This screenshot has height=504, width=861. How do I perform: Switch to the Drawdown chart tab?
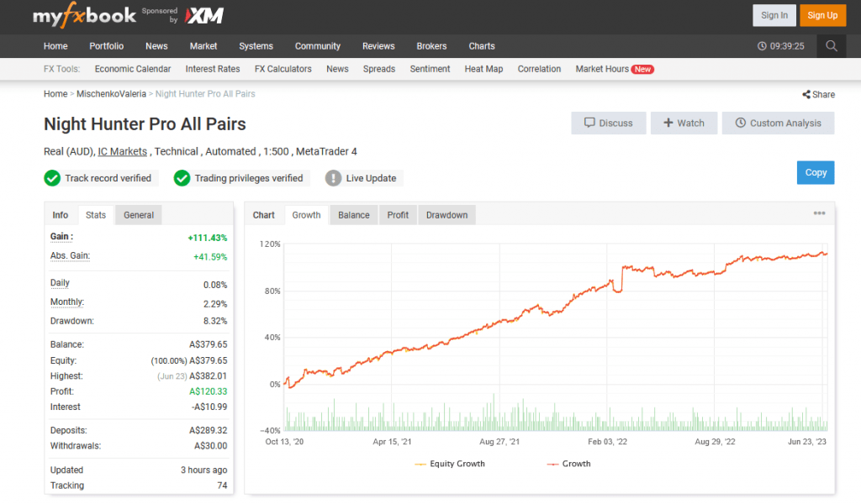click(446, 215)
